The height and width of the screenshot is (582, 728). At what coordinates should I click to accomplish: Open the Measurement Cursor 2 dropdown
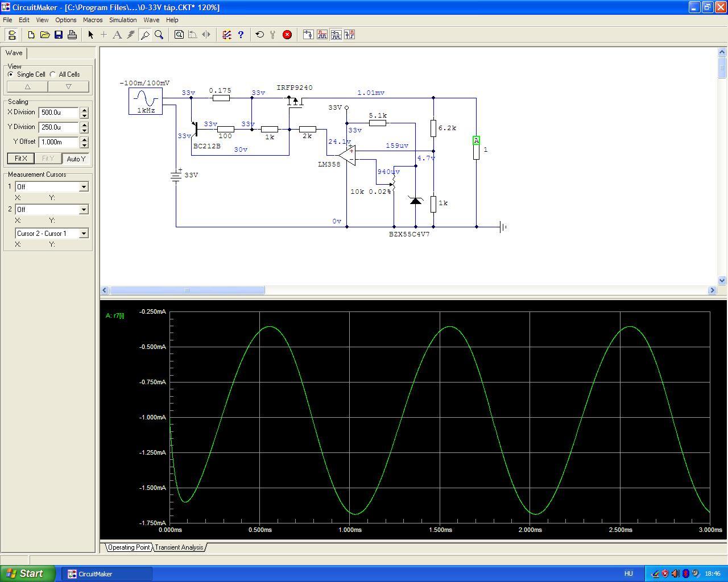pyautogui.click(x=84, y=210)
